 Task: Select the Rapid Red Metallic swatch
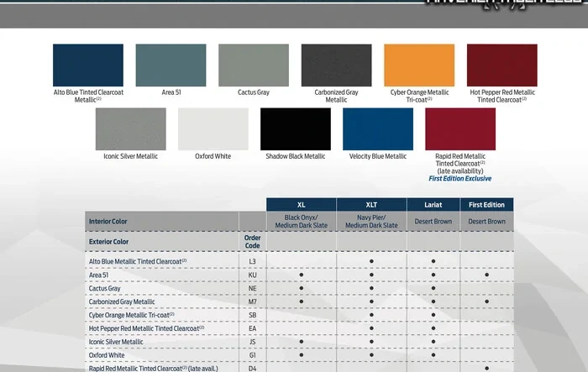click(x=460, y=129)
